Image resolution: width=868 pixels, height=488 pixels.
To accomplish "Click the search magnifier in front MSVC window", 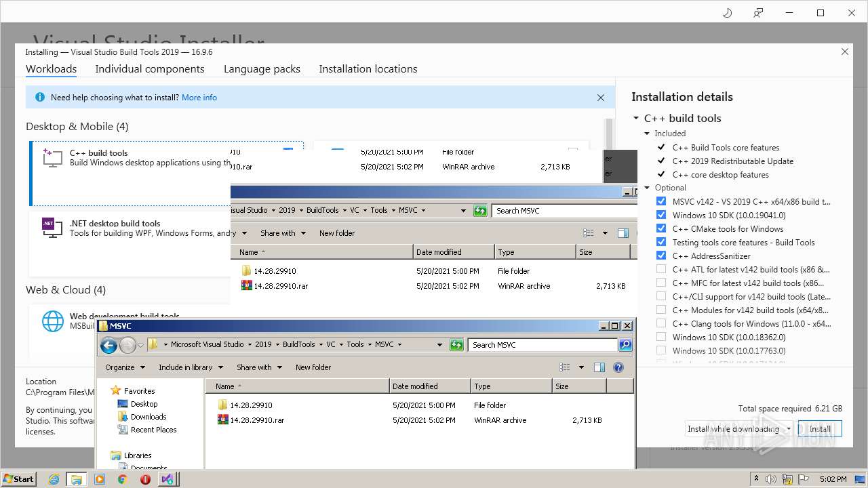I will 625,345.
